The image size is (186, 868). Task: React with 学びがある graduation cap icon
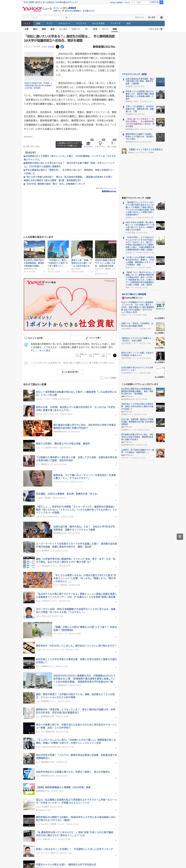[89, 143]
